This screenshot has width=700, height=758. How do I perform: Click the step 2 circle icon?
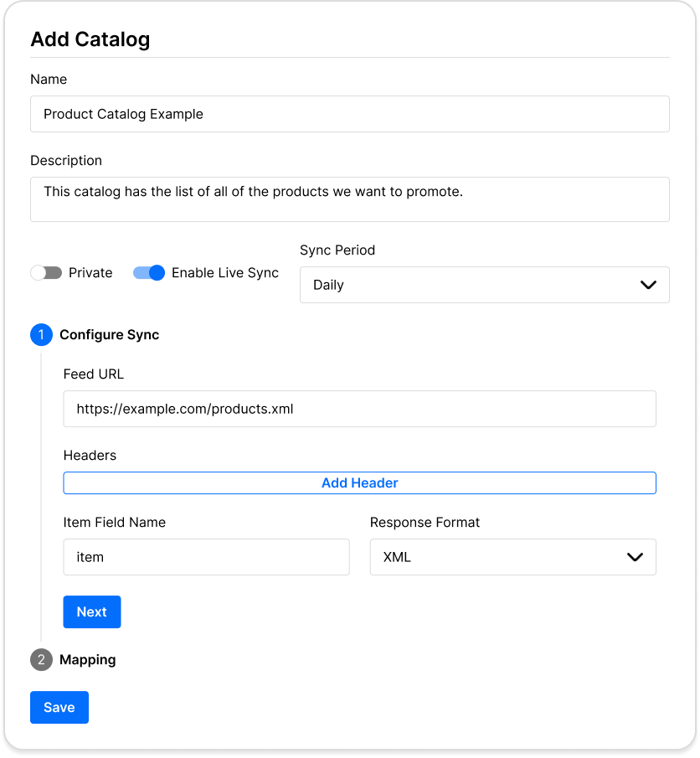click(41, 660)
